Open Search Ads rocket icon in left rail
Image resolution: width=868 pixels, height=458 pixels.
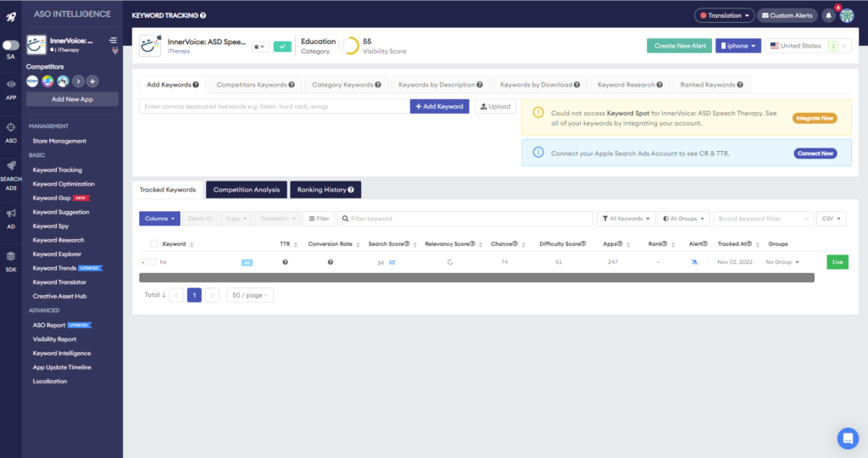11,166
